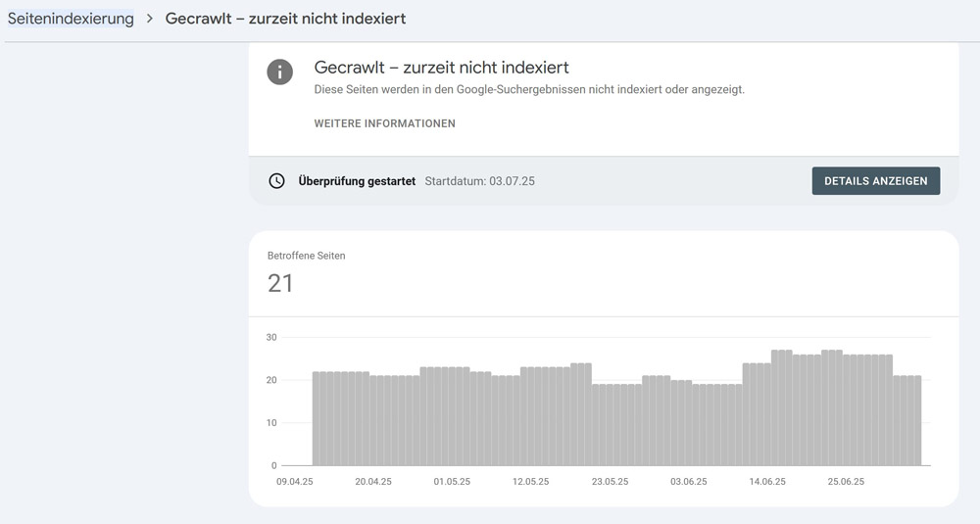Click the 03.06.25 date label
Screen dimensions: 980x524
(689, 482)
